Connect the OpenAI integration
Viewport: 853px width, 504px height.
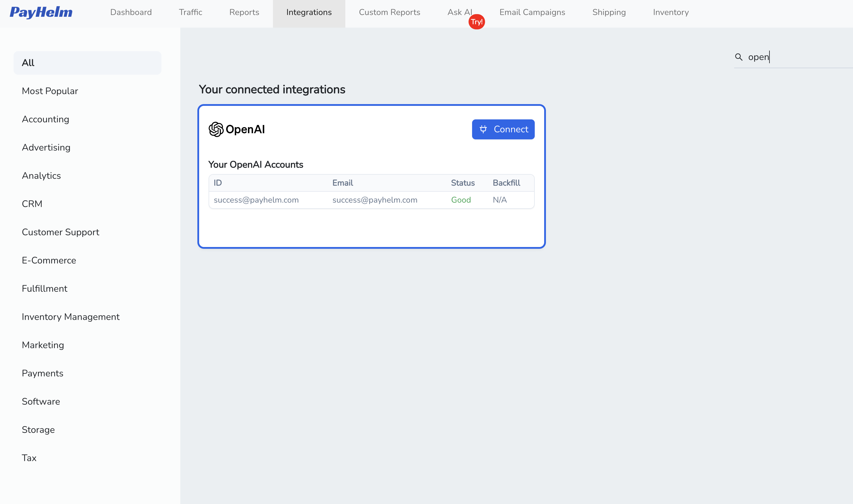click(x=503, y=129)
